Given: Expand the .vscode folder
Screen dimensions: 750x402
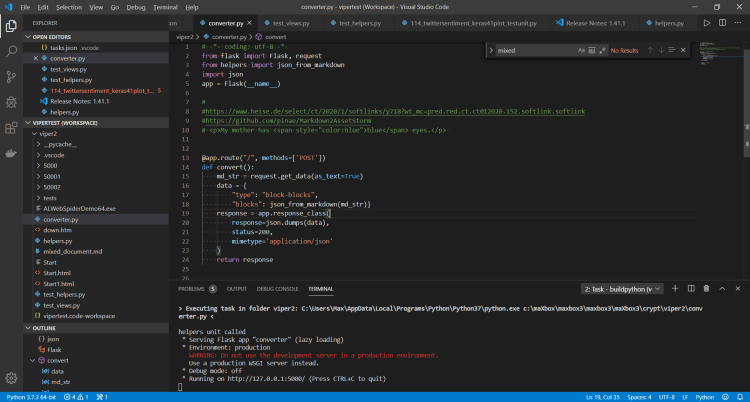Looking at the screenshot, I should pos(38,155).
